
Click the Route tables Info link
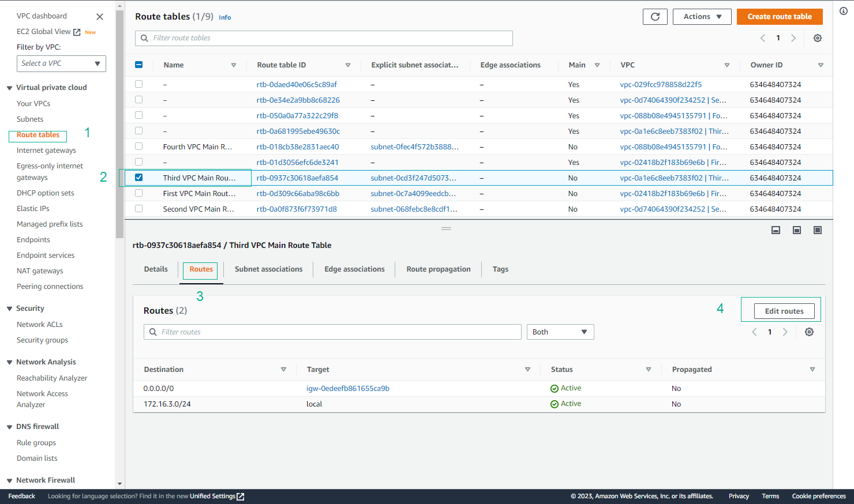pyautogui.click(x=224, y=18)
